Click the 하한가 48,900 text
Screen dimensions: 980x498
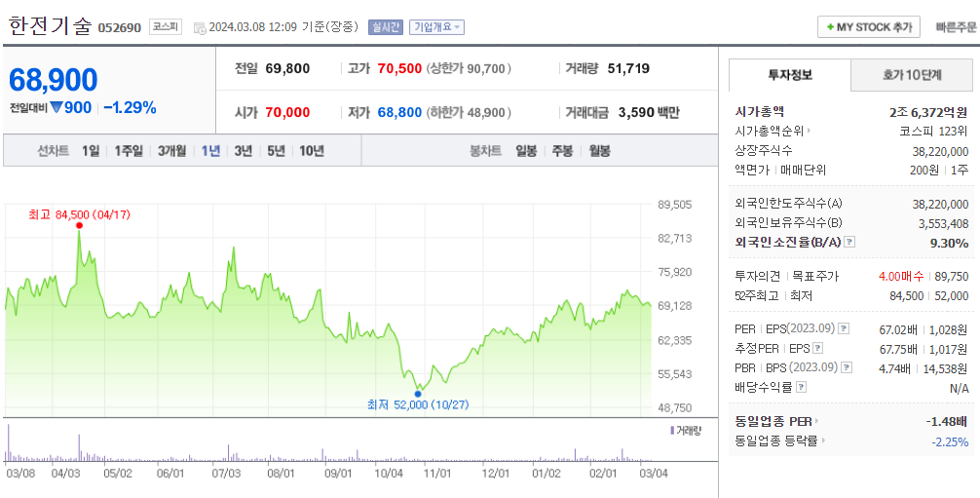pos(469,113)
